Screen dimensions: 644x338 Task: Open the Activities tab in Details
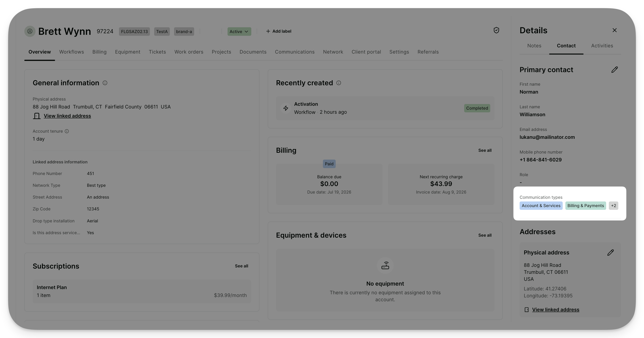pyautogui.click(x=602, y=46)
